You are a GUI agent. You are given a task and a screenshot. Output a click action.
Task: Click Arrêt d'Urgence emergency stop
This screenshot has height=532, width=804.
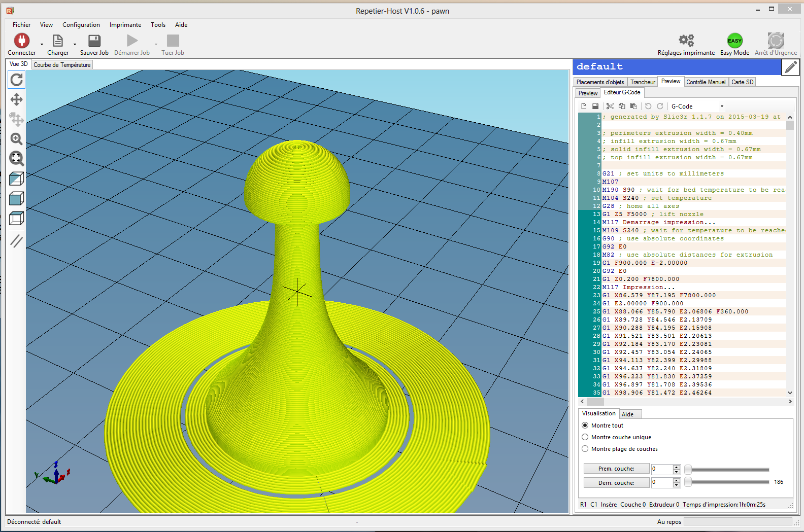(x=776, y=41)
